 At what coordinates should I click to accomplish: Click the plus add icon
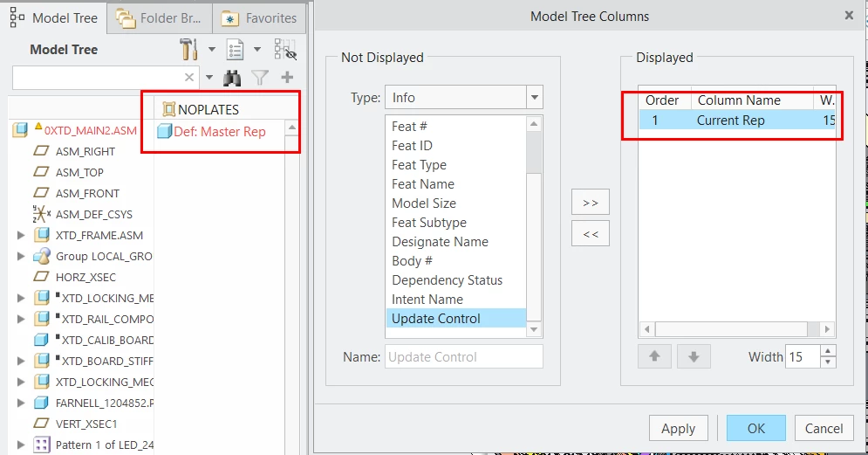287,78
